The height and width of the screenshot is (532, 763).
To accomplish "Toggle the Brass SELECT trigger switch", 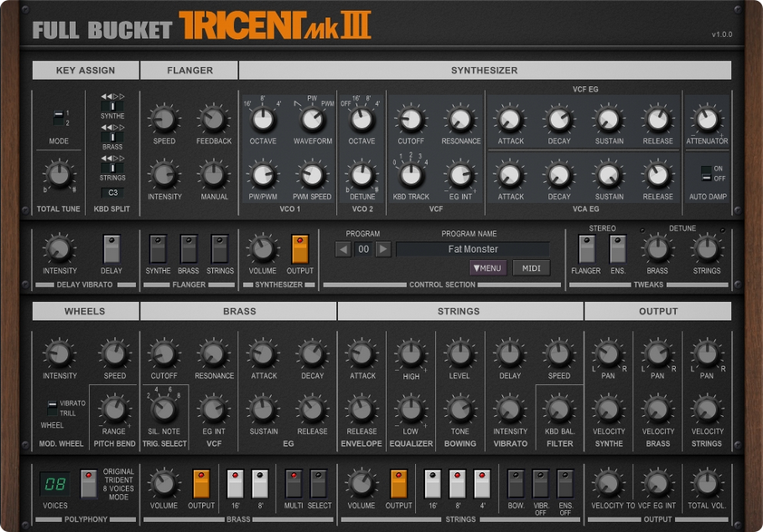I will tap(318, 484).
